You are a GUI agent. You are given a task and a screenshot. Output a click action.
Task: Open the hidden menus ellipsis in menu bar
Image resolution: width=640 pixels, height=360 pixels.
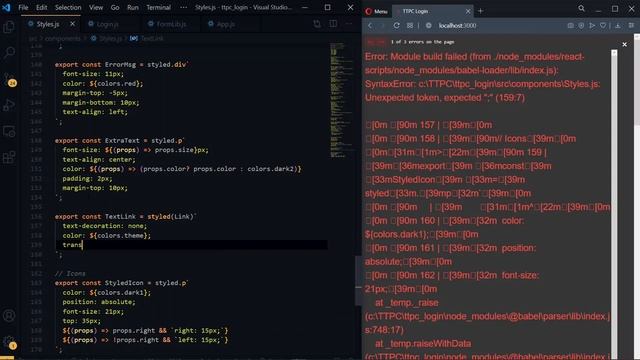pos(184,7)
